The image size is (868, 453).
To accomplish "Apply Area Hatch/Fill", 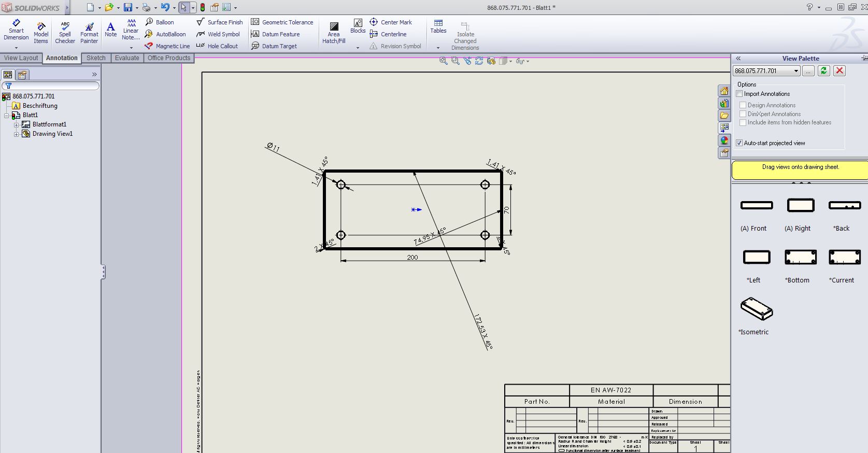I will (x=334, y=33).
